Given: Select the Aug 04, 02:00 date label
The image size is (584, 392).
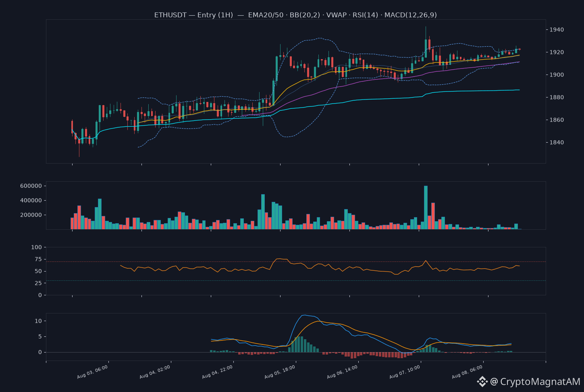Looking at the screenshot, I should coord(155,372).
